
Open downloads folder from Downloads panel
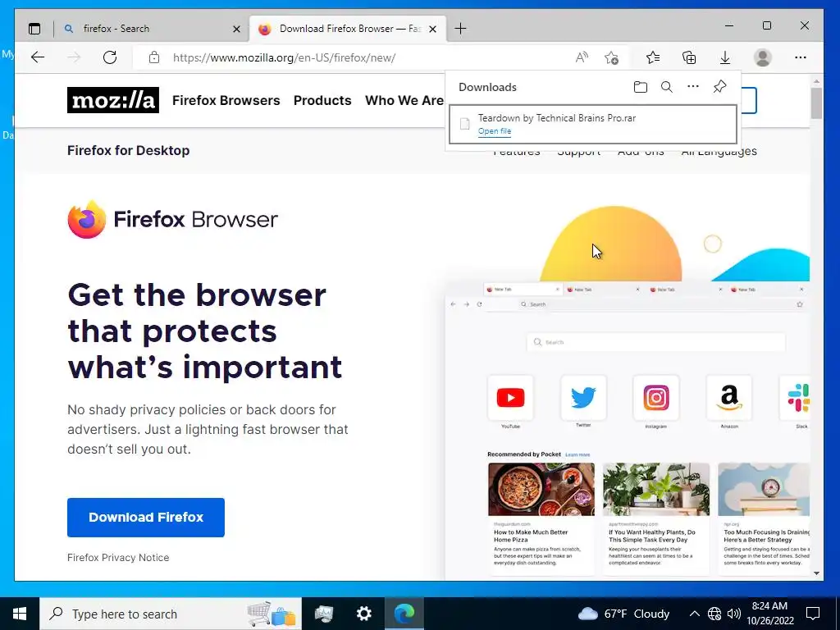click(640, 87)
